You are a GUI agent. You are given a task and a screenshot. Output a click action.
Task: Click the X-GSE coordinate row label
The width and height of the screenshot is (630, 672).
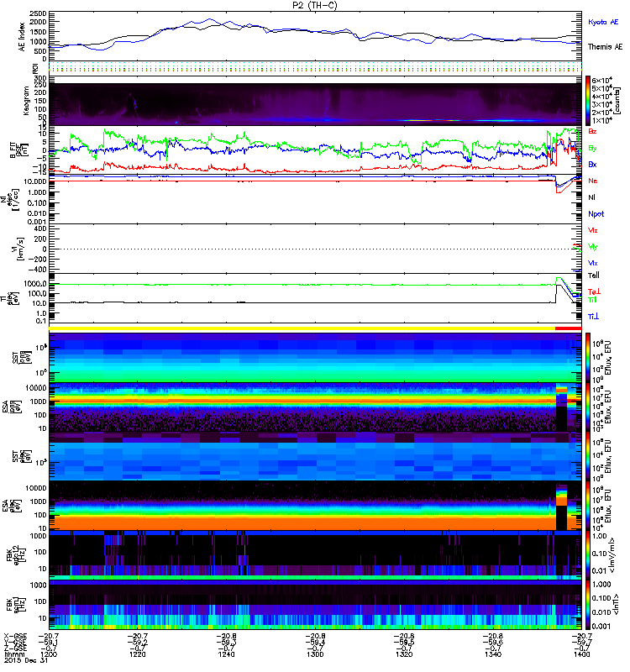[15, 636]
